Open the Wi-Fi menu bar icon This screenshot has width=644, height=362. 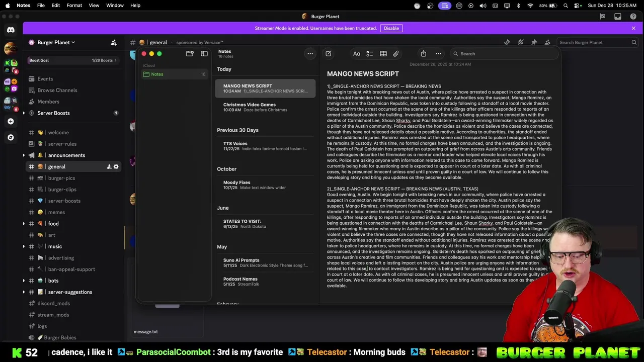tap(530, 6)
